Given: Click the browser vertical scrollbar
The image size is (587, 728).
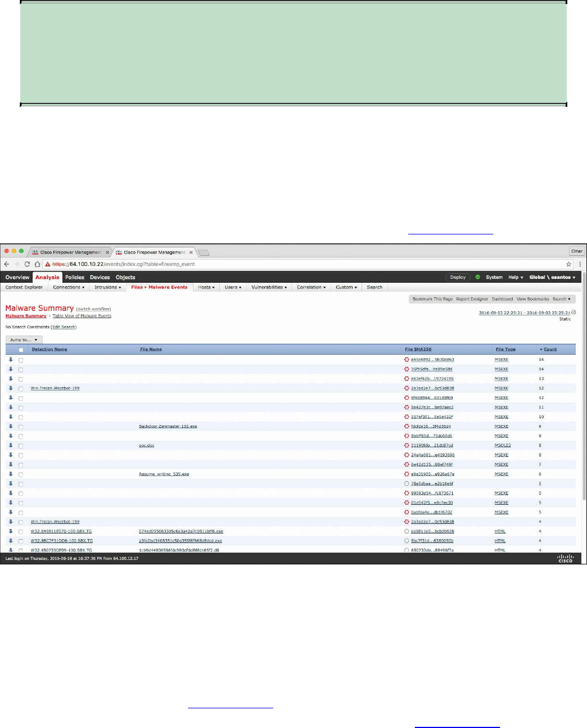Looking at the screenshot, I should (584, 388).
